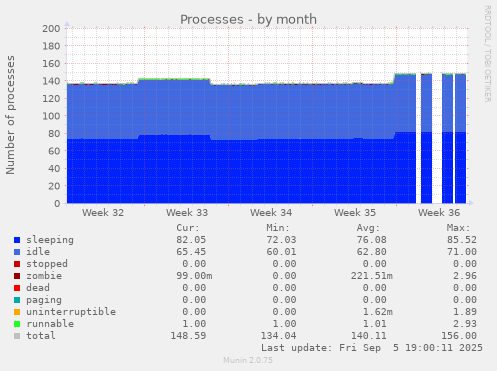
Task: Click the 'sleeping' legend label
Action: (x=50, y=240)
